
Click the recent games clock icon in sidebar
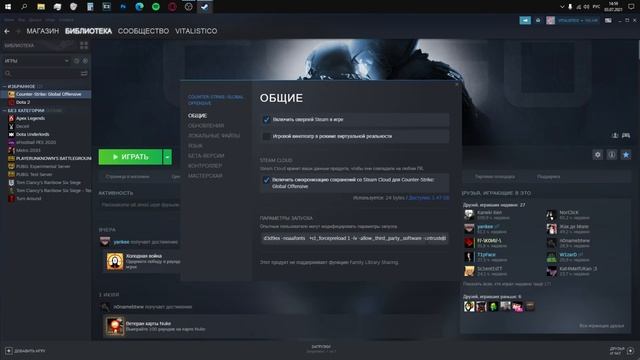pyautogui.click(x=76, y=61)
